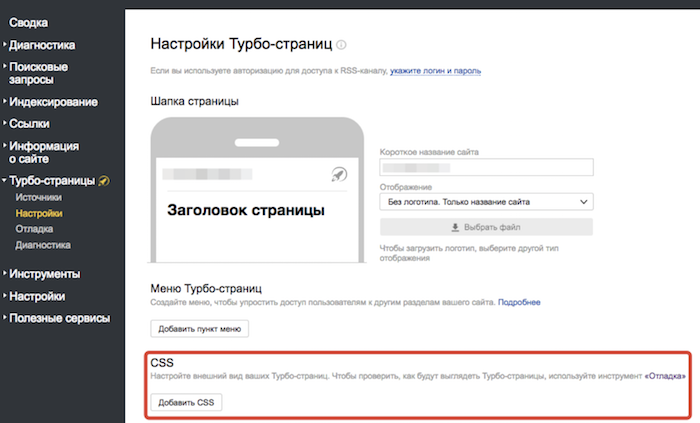Image resolution: width=700 pixels, height=423 pixels.
Task: Expand Поисковые запросы section
Action: coord(38,73)
